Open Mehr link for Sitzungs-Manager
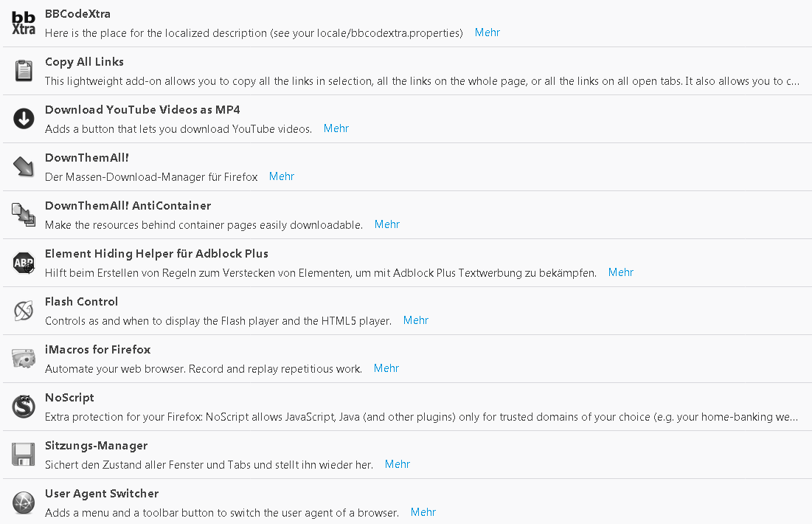812x524 pixels. point(398,464)
